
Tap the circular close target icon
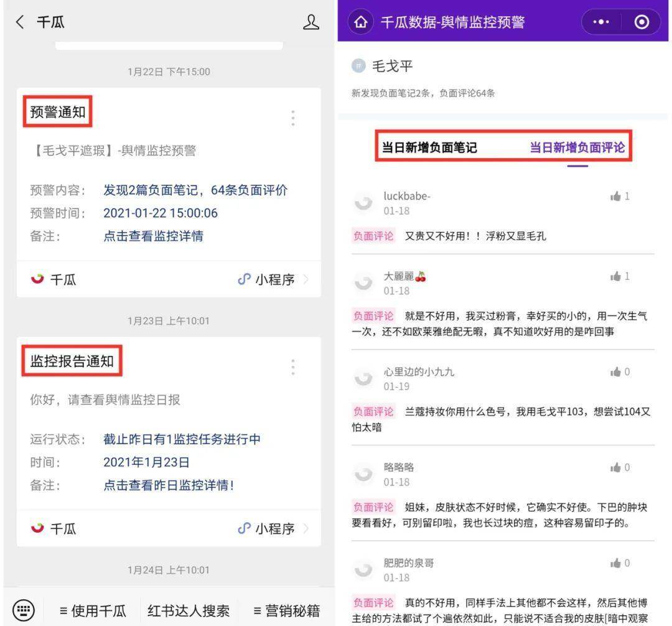[x=642, y=22]
